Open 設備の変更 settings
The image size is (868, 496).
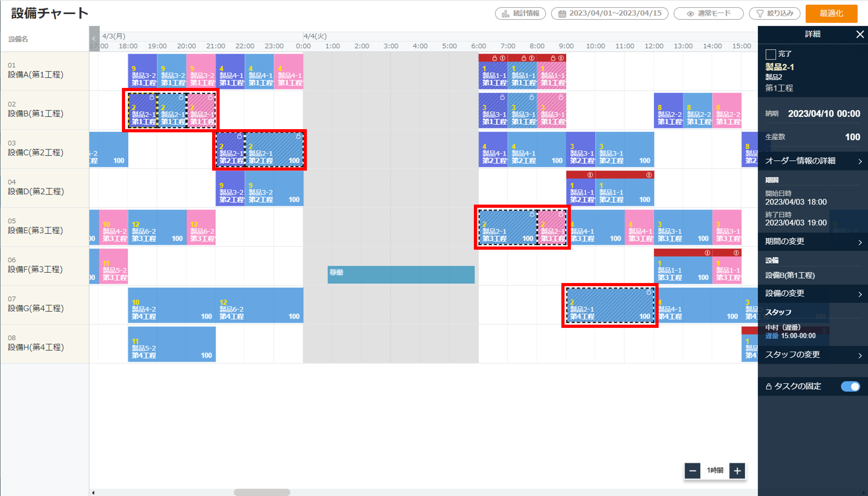pos(813,293)
